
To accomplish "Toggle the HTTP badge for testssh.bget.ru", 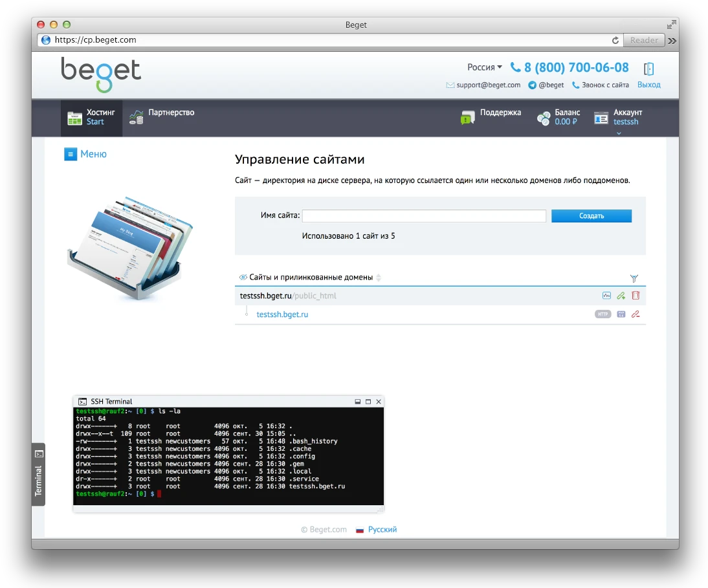I will [603, 314].
